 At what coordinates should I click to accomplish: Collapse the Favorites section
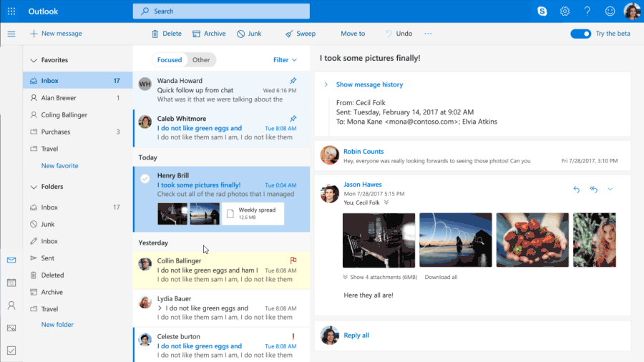[x=34, y=60]
